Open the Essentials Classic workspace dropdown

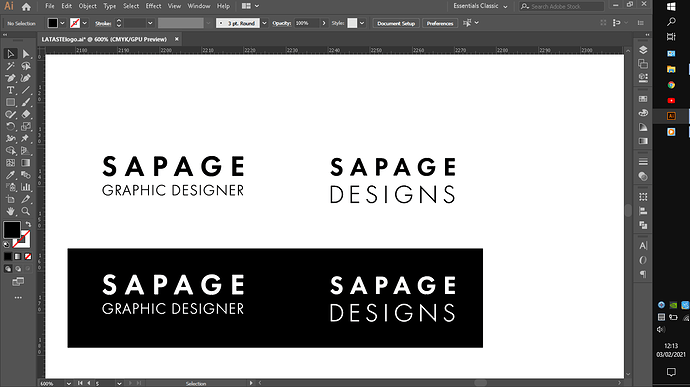(x=481, y=6)
